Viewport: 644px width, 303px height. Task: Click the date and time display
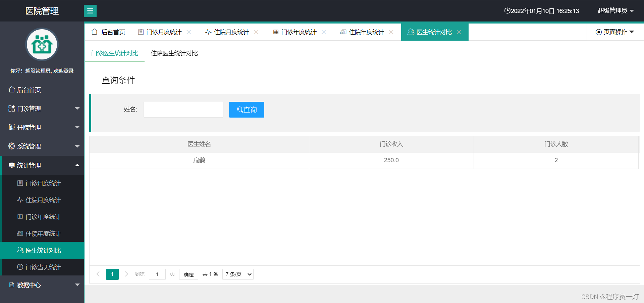click(x=542, y=11)
